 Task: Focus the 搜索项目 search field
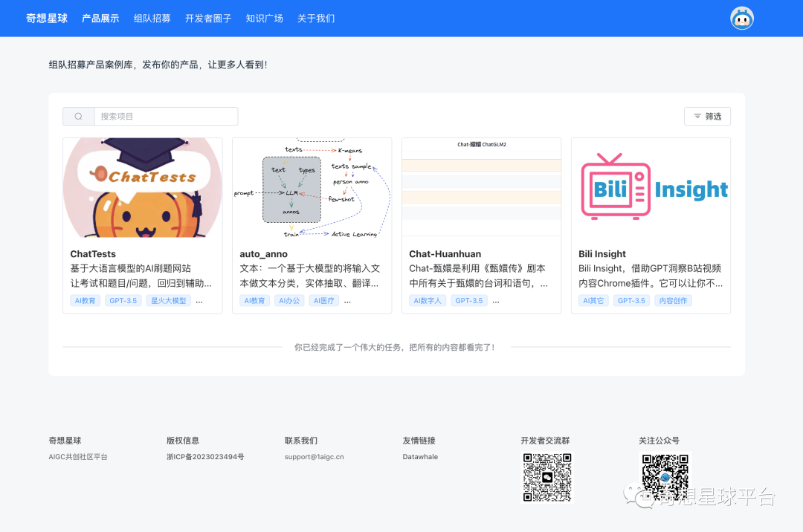(x=166, y=116)
